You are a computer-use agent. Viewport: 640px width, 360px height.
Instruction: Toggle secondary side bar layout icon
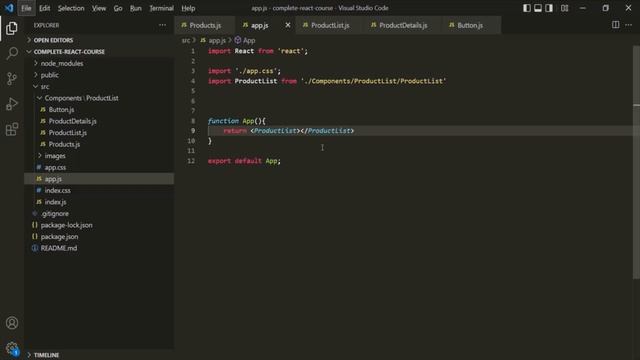(549, 8)
